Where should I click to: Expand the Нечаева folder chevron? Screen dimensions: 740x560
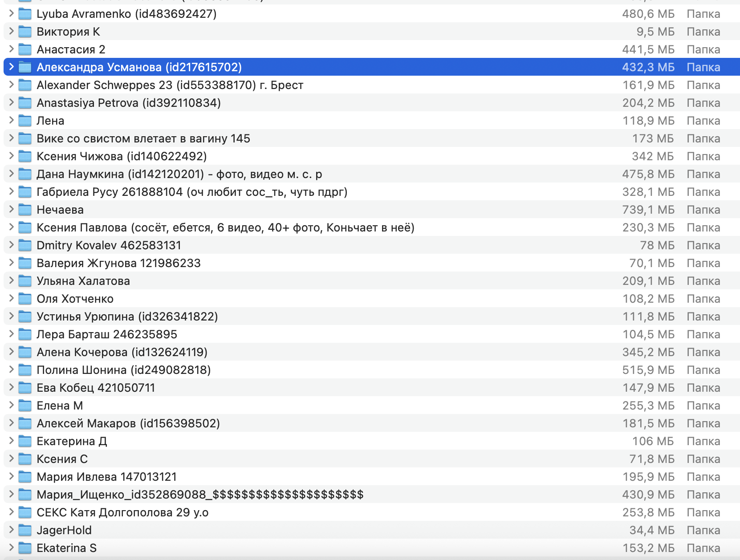coord(11,209)
